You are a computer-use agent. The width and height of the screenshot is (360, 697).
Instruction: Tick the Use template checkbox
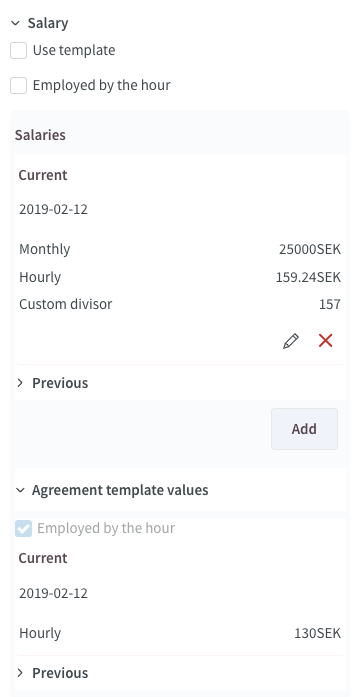(x=19, y=51)
